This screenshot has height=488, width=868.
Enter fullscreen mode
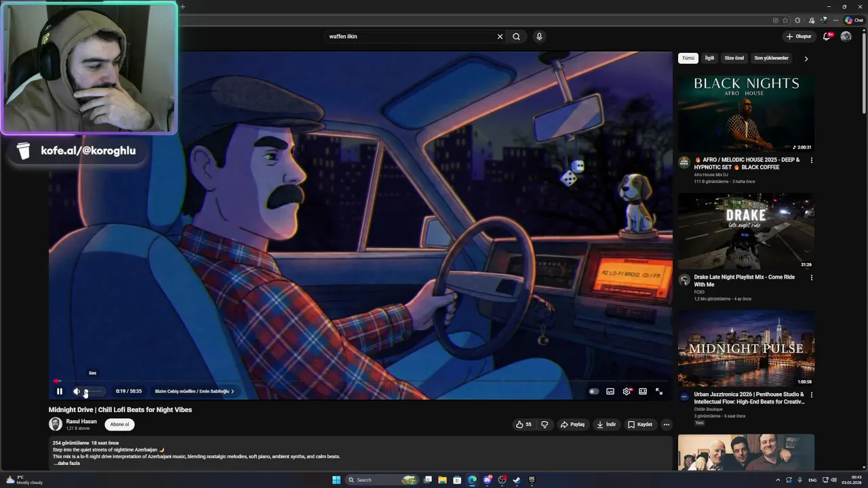click(x=659, y=391)
